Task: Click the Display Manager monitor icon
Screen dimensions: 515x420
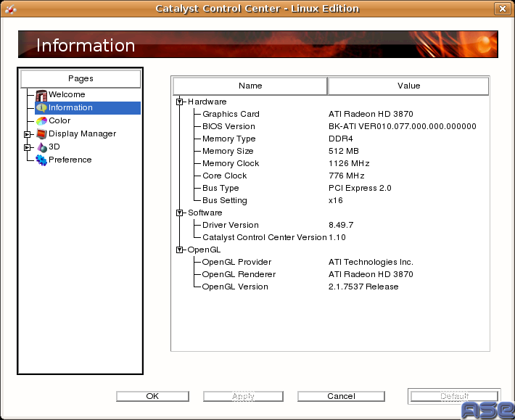Action: [41, 134]
